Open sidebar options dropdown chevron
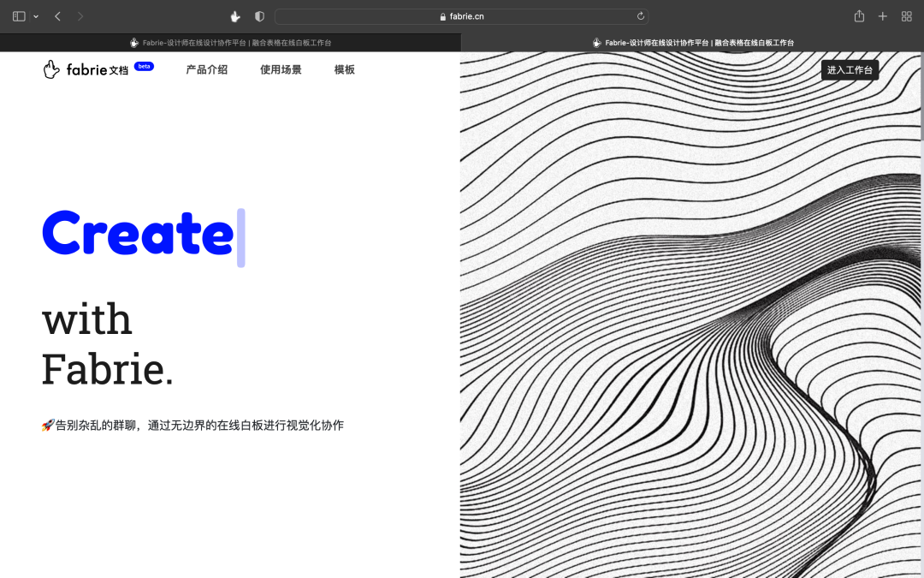The height and width of the screenshot is (578, 924). point(36,16)
